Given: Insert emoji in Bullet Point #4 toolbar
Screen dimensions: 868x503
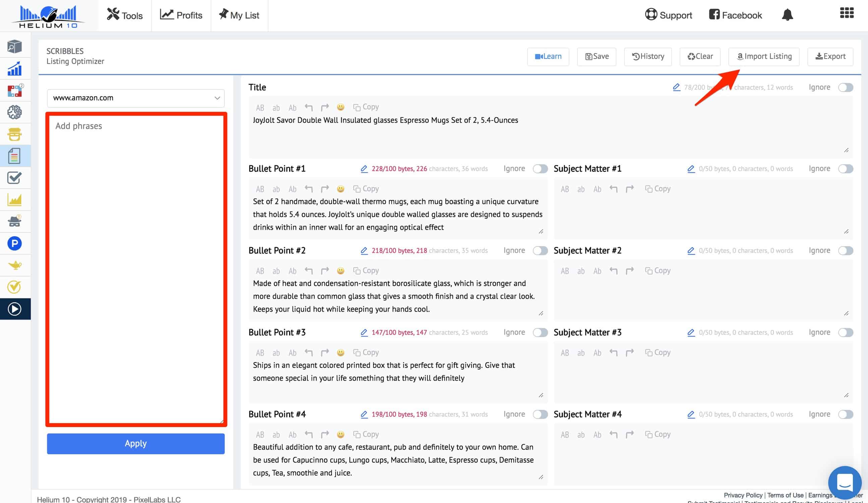Looking at the screenshot, I should click(x=340, y=434).
